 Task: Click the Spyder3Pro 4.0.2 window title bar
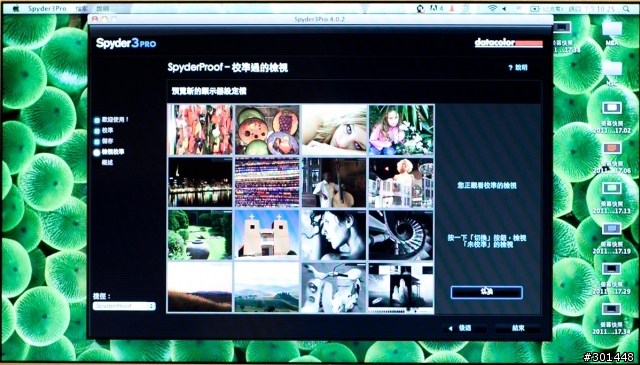pos(320,19)
